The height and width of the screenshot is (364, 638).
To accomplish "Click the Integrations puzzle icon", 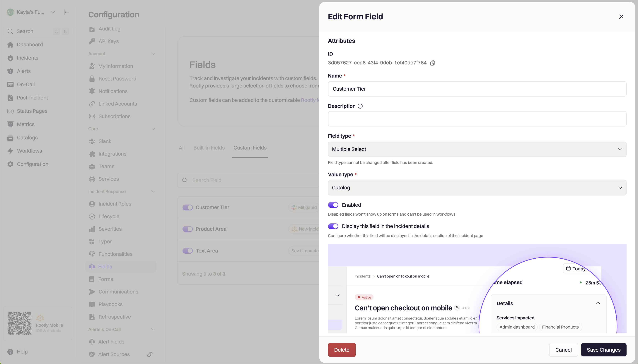I will (92, 154).
